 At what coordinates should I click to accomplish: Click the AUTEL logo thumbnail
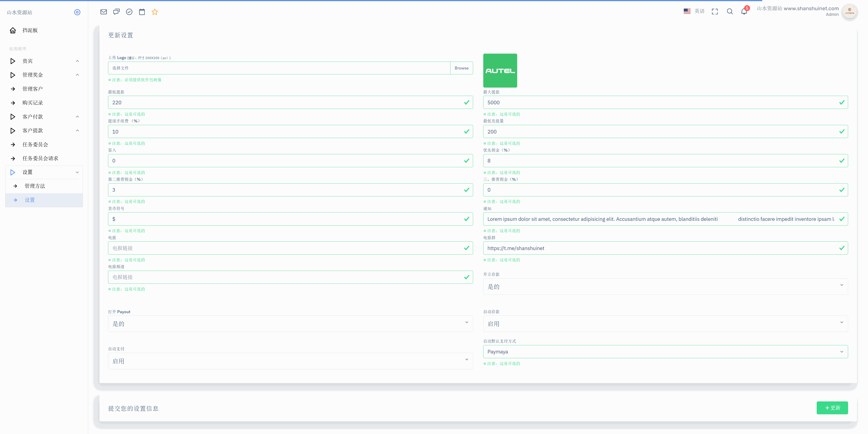click(x=500, y=70)
